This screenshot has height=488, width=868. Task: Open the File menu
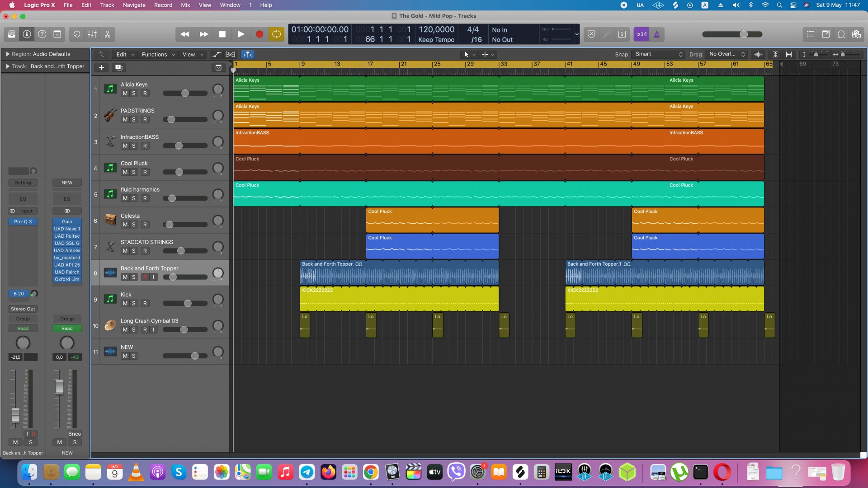click(68, 5)
